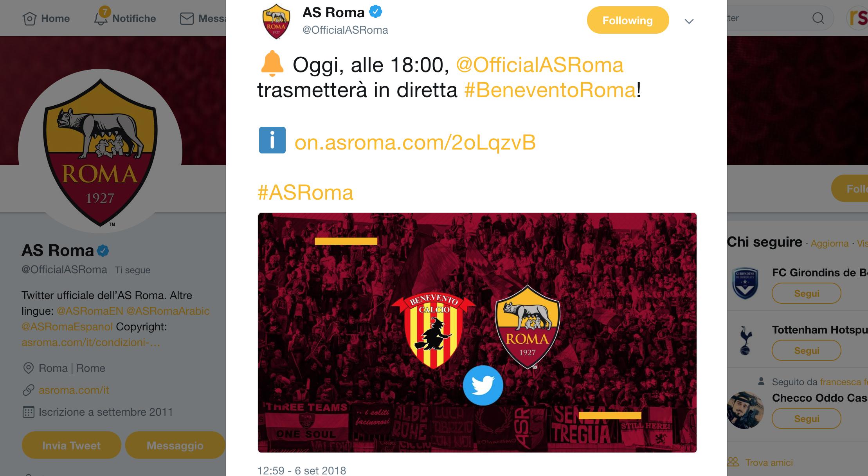Click the Invia Tweet button

(x=71, y=445)
